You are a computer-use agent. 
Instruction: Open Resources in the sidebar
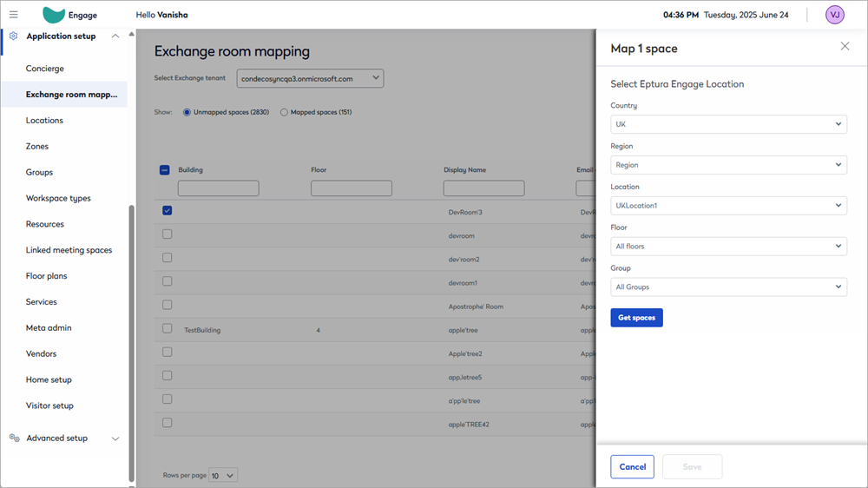click(x=45, y=224)
